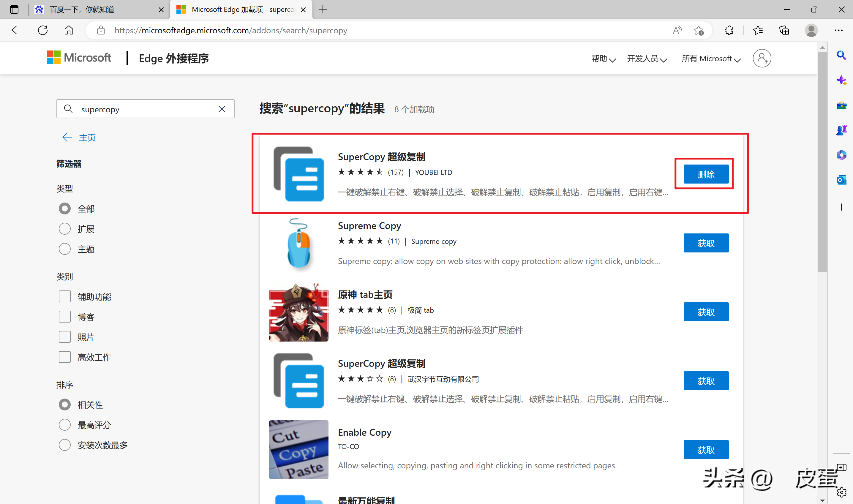Check the 照片 category box
Image resolution: width=853 pixels, height=504 pixels.
click(64, 337)
